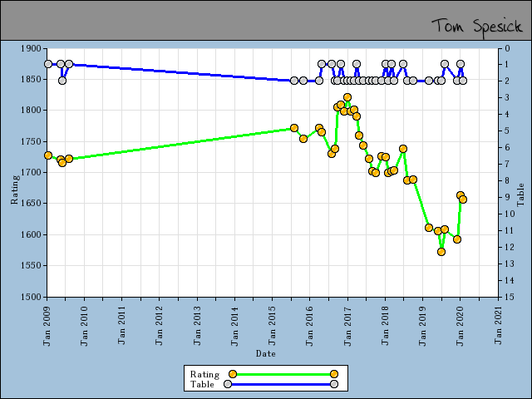Image resolution: width=532 pixels, height=399 pixels.
Task: Click the '1900' rating axis value
Action: pos(31,48)
